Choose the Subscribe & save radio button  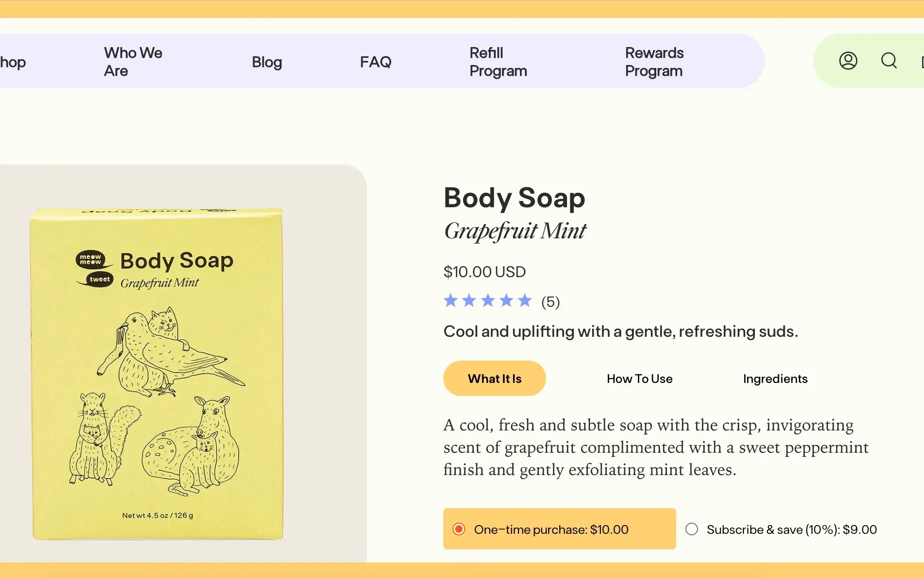692,529
